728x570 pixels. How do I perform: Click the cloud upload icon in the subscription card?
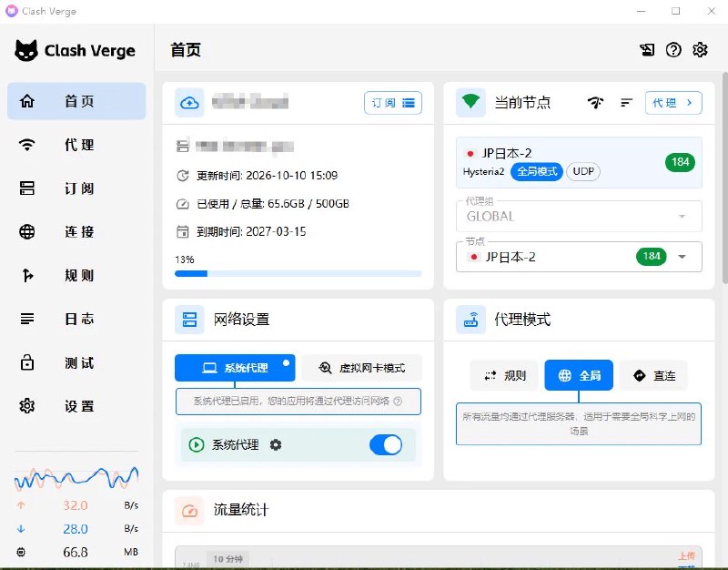click(x=189, y=103)
